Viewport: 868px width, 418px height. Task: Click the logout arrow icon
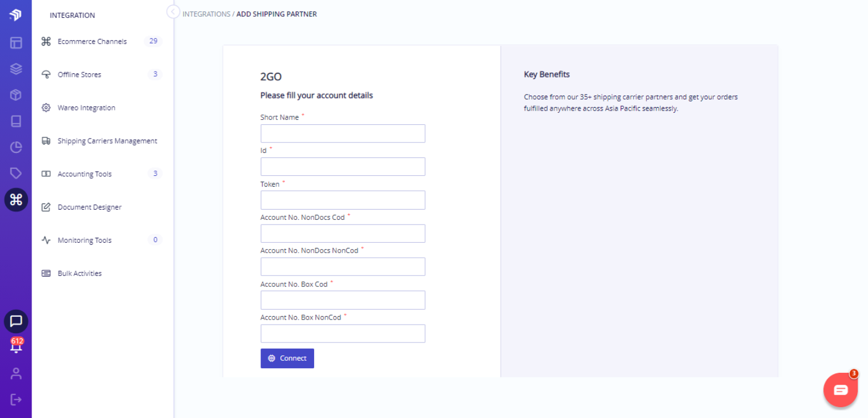tap(16, 399)
